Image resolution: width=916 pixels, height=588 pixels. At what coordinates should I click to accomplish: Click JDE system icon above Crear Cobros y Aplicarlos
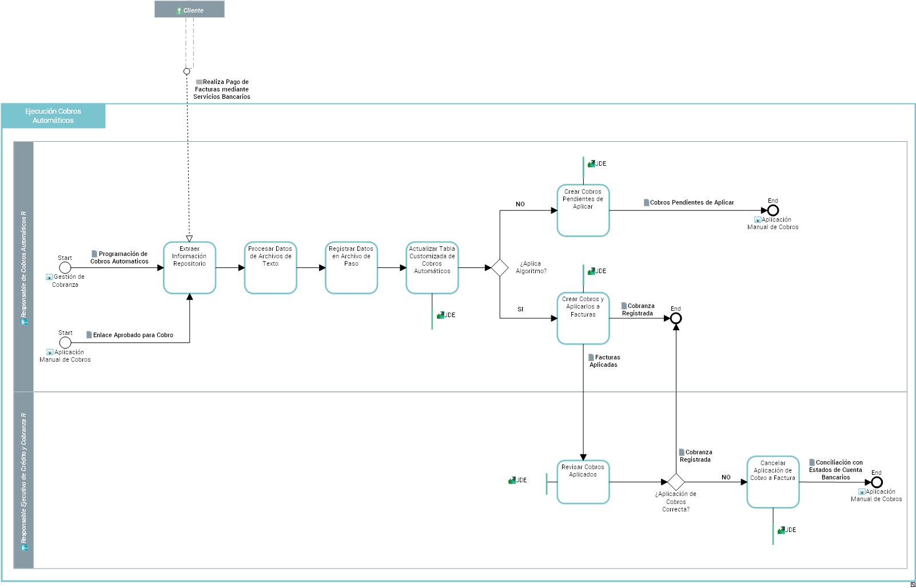(x=591, y=271)
